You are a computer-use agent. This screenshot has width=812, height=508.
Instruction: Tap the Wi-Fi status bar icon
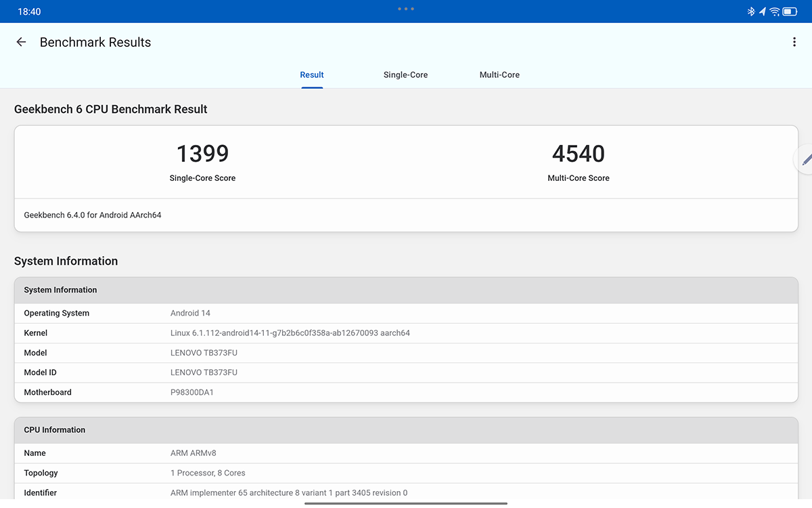775,12
